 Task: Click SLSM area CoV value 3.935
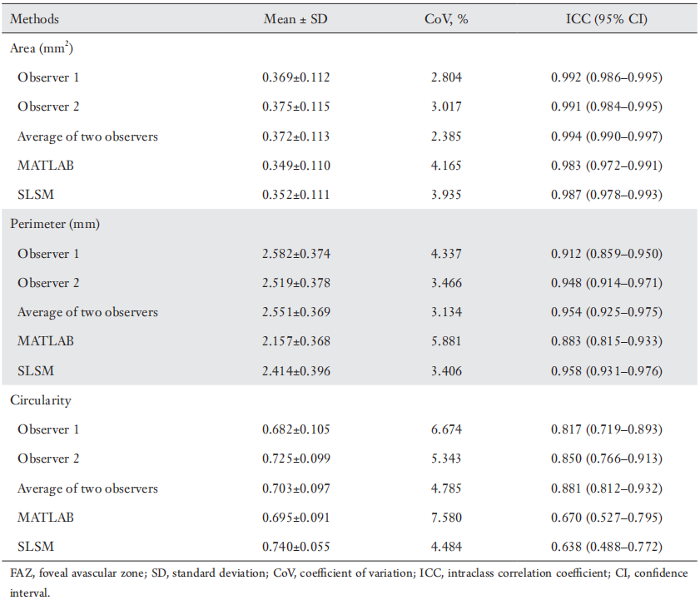pos(446,195)
